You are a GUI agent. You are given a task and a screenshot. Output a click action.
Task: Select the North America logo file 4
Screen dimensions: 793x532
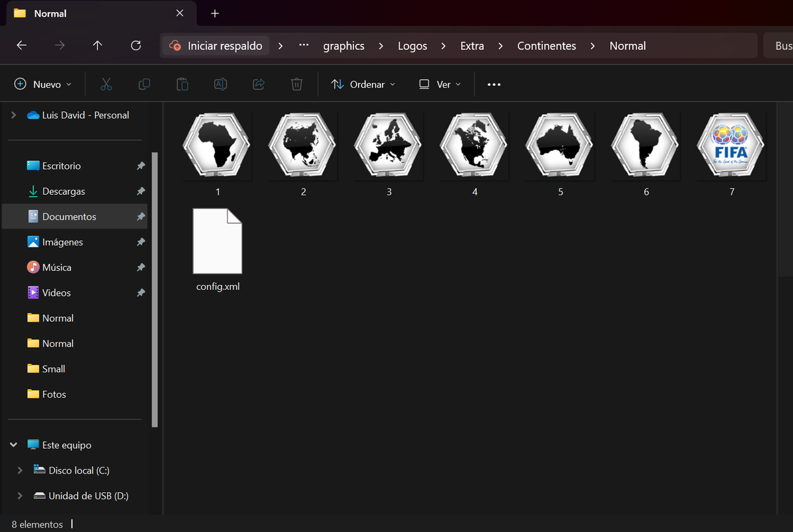[474, 155]
